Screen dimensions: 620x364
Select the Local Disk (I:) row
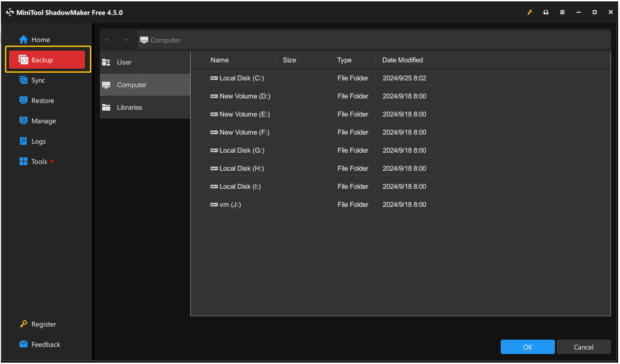[409, 187]
